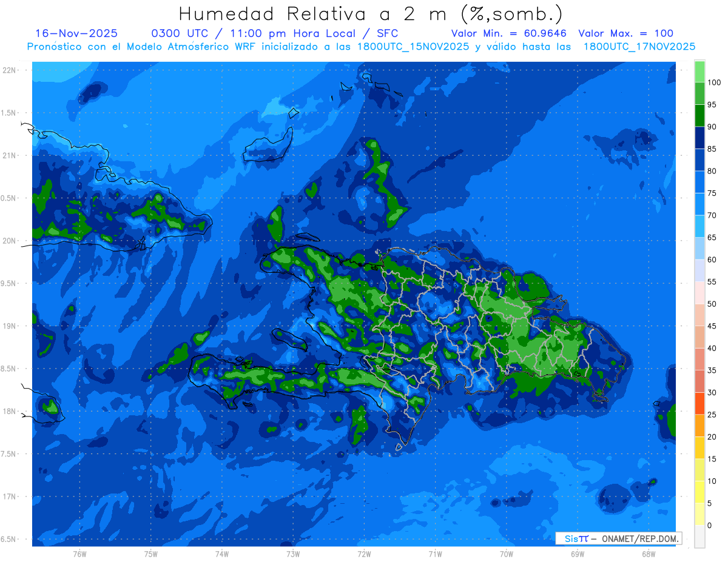Screen dimensions: 728x562
Task: Click the legend value "90"
Action: (712, 127)
